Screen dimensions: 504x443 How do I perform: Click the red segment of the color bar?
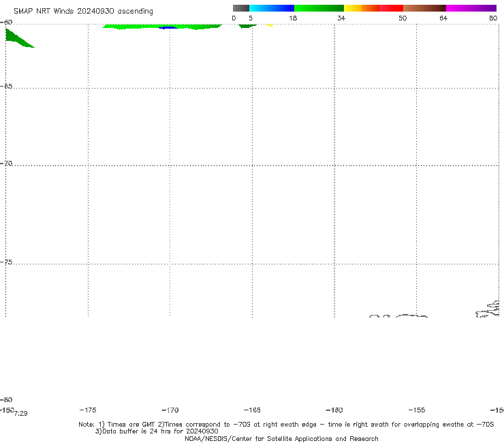coord(391,8)
